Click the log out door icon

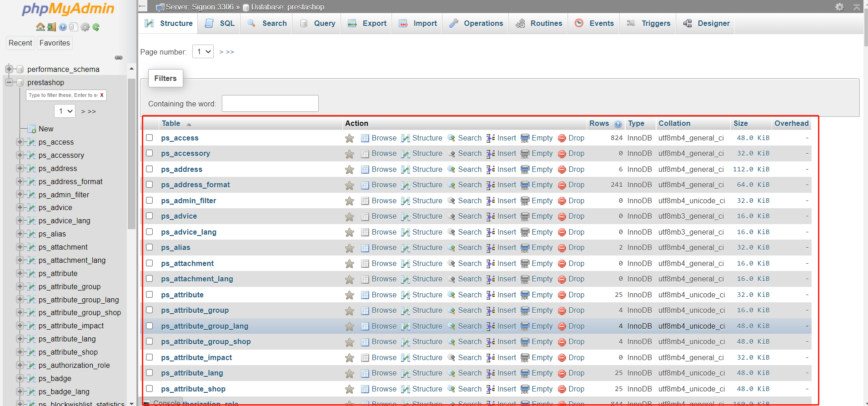pos(51,27)
